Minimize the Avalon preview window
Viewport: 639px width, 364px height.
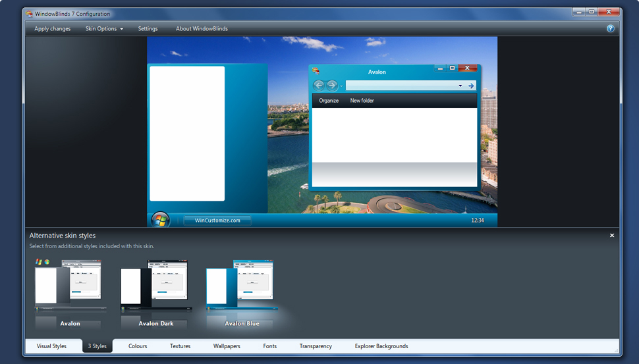point(439,68)
